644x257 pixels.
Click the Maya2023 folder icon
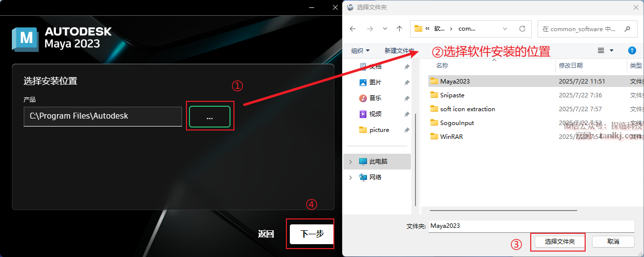click(x=434, y=81)
